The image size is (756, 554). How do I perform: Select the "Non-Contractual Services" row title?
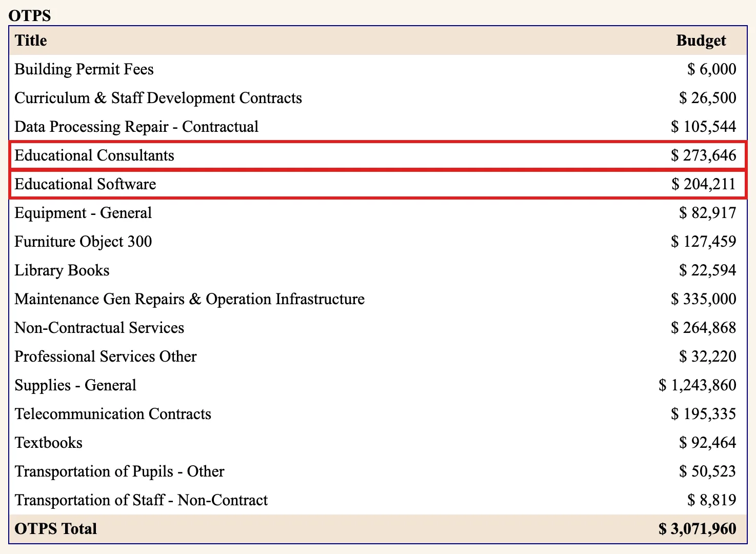click(100, 328)
